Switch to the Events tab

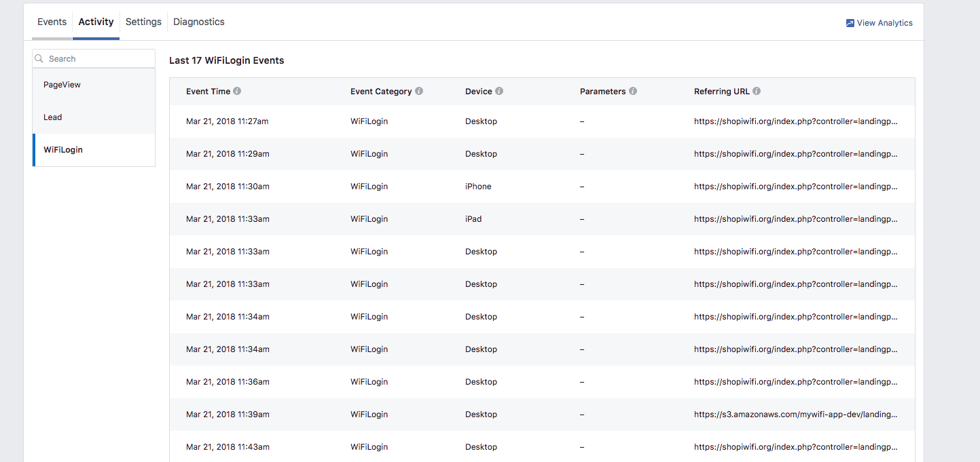[52, 22]
